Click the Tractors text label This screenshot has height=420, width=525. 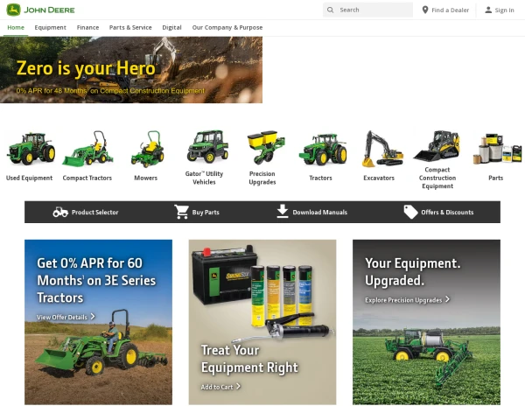coord(320,178)
